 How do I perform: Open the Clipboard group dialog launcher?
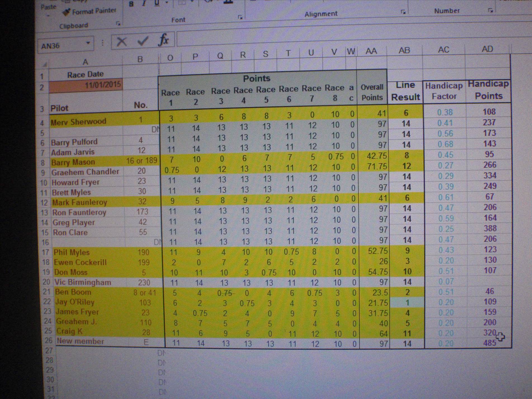(x=118, y=24)
